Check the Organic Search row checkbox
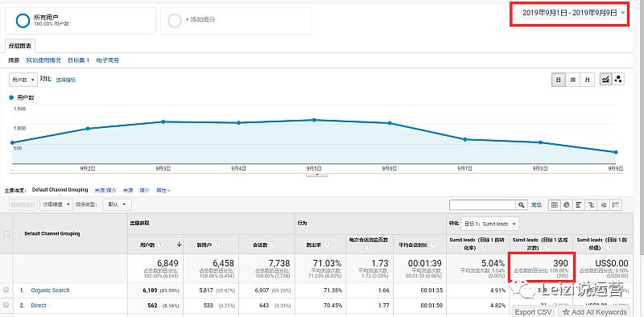This screenshot has height=317, width=644. (6, 290)
